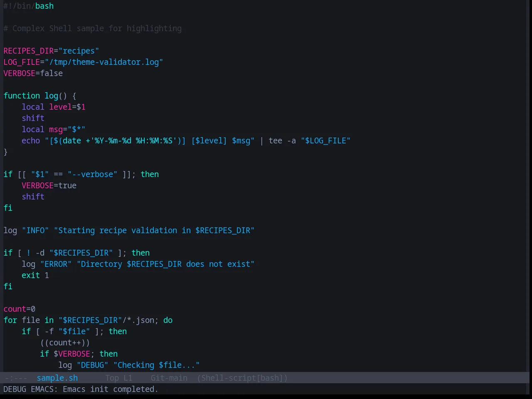Click the "/tmp/theme-validator.log" string

[x=104, y=62]
